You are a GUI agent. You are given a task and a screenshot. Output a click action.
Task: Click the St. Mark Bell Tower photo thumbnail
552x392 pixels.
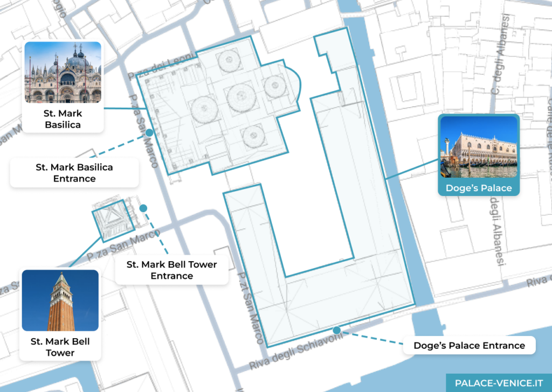(x=60, y=300)
